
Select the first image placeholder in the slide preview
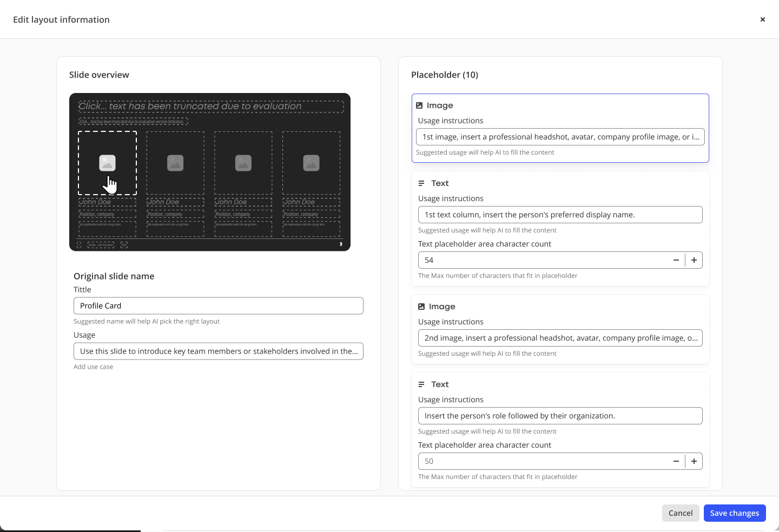coord(107,163)
